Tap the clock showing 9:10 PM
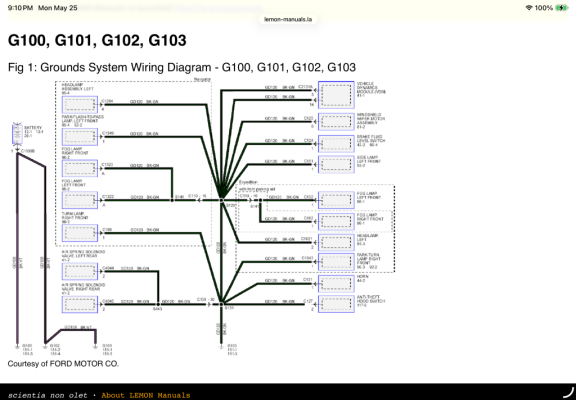This screenshot has height=400, width=576. point(20,8)
